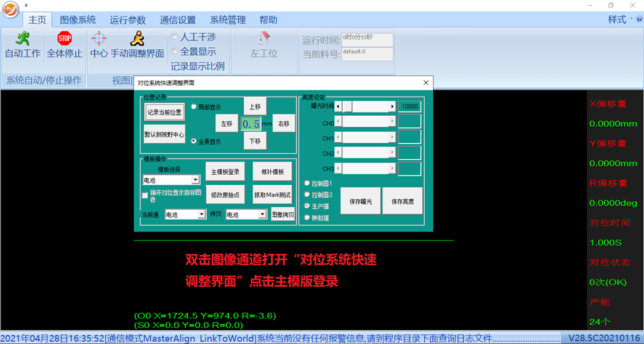Click the 曝光时间 slider track
644x344 pixels.
click(369, 106)
